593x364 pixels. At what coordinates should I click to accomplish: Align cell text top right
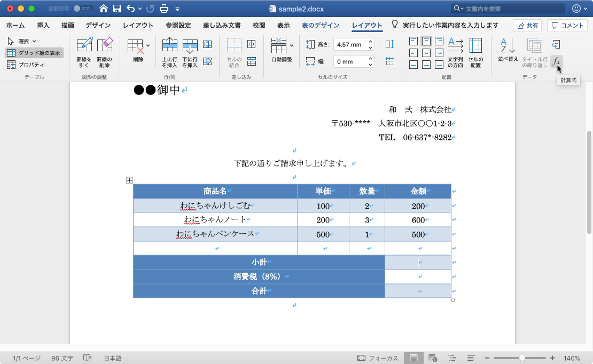point(439,41)
